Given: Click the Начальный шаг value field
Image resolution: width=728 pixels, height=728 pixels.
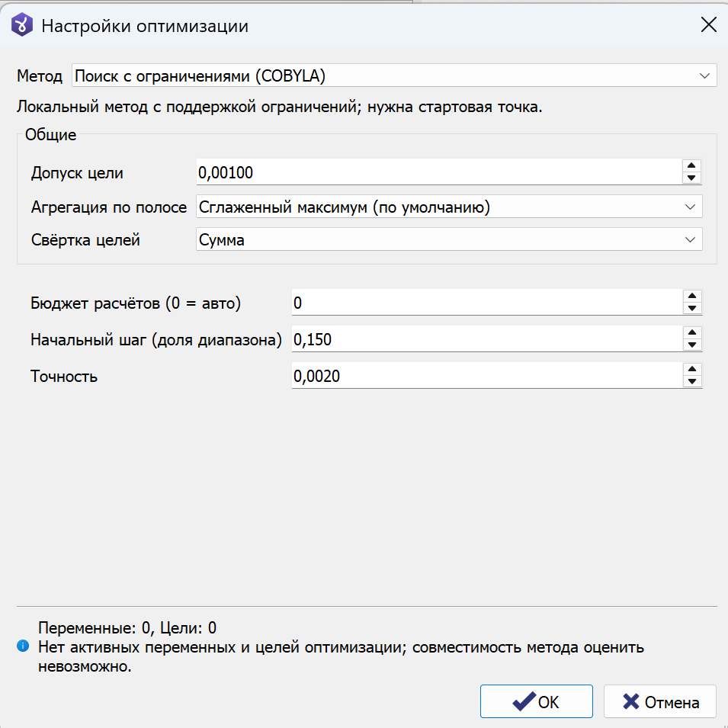Looking at the screenshot, I should click(488, 339).
